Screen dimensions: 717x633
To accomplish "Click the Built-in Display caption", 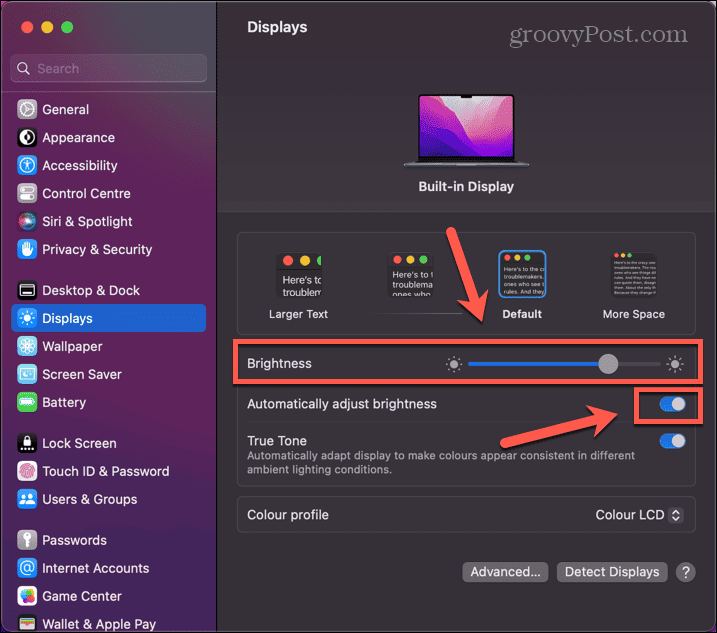I will (466, 186).
